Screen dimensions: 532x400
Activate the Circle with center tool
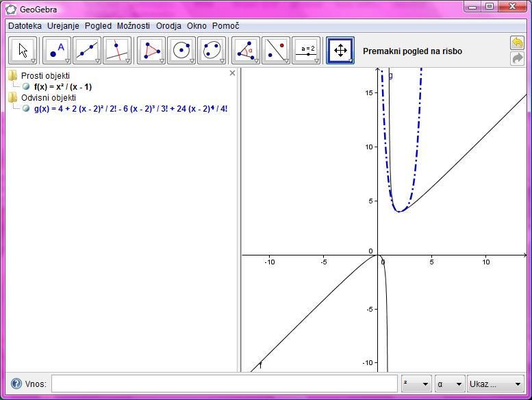click(181, 51)
